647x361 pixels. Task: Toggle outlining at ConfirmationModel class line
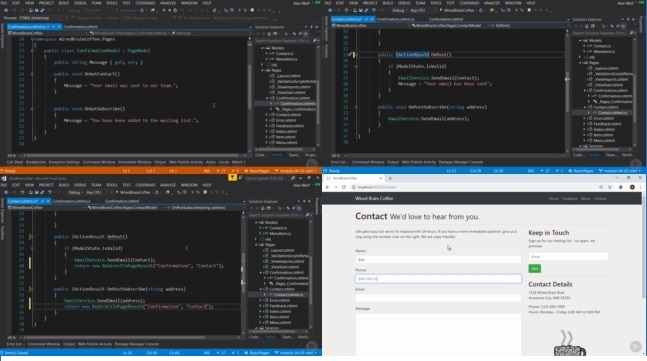point(32,51)
